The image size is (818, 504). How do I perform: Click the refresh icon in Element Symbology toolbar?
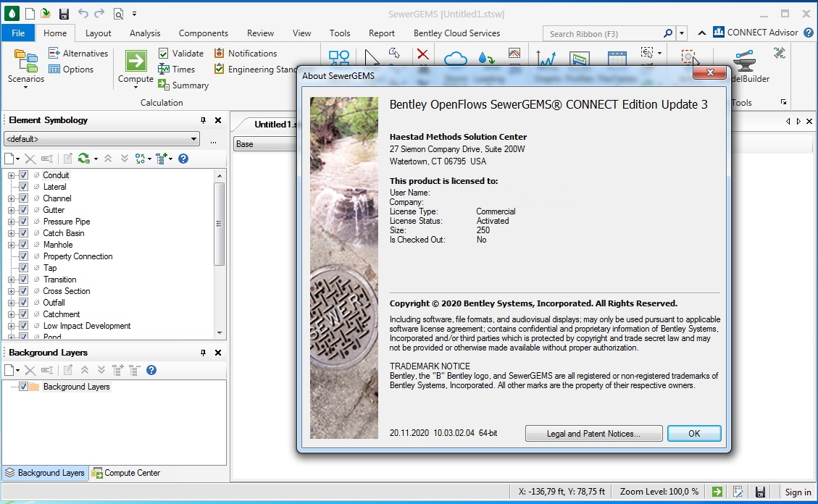point(83,159)
